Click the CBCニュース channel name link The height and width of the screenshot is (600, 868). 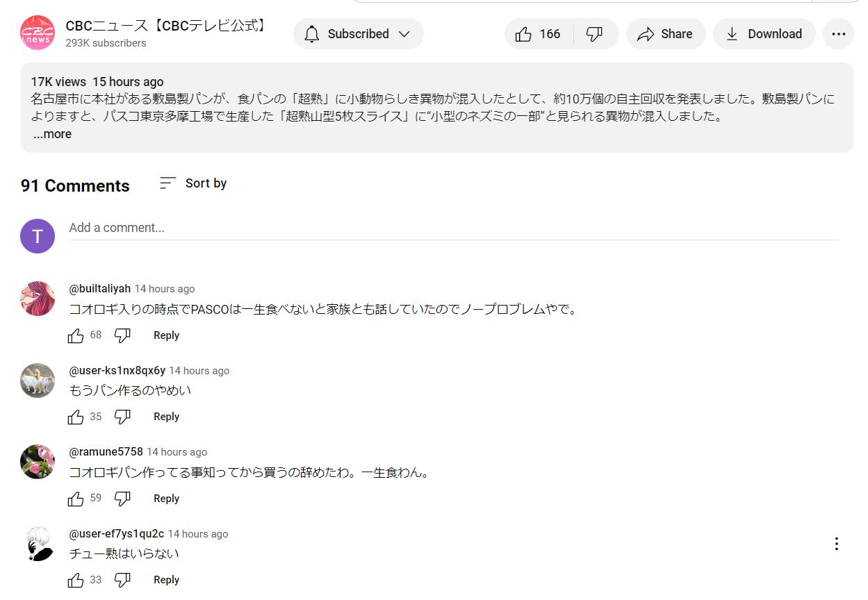click(166, 26)
